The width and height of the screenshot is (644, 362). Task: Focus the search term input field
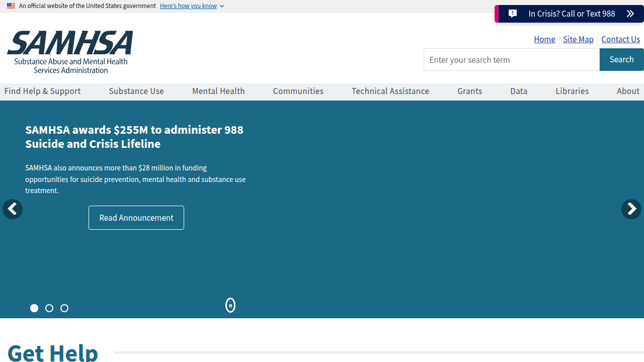512,60
